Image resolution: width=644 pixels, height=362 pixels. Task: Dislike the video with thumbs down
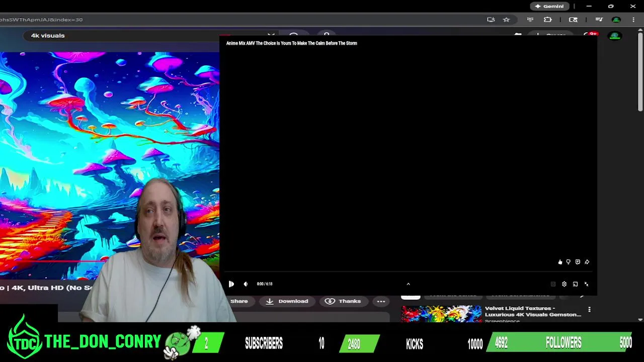point(569,262)
